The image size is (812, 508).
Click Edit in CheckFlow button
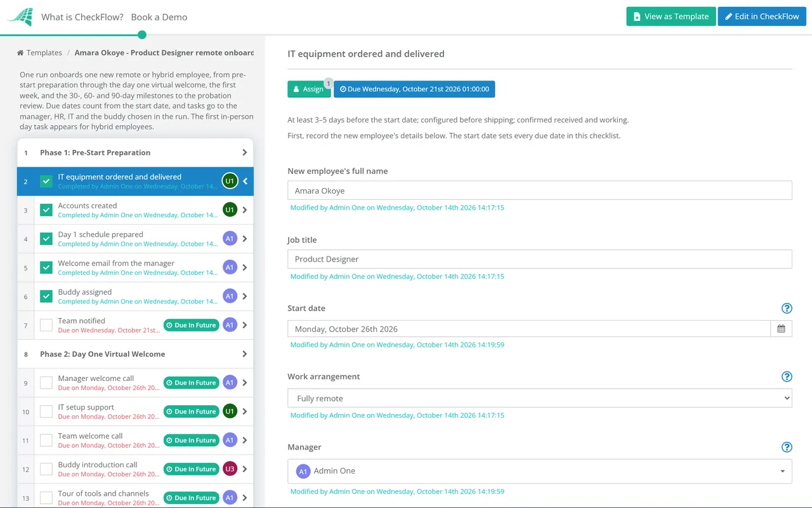point(762,17)
